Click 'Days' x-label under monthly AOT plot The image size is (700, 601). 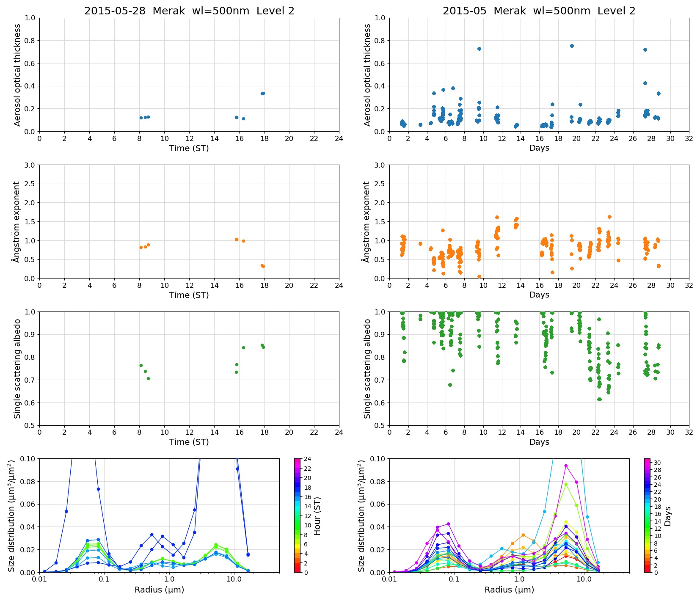(x=539, y=148)
